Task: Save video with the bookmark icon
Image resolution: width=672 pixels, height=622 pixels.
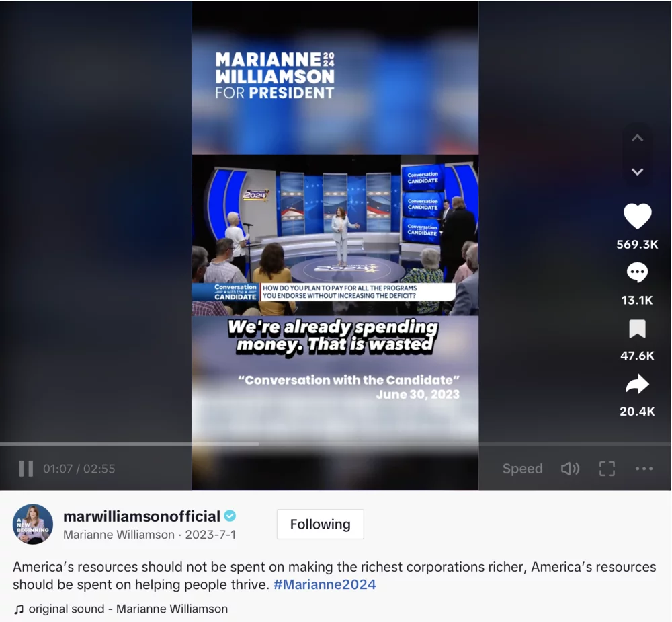Action: point(637,329)
